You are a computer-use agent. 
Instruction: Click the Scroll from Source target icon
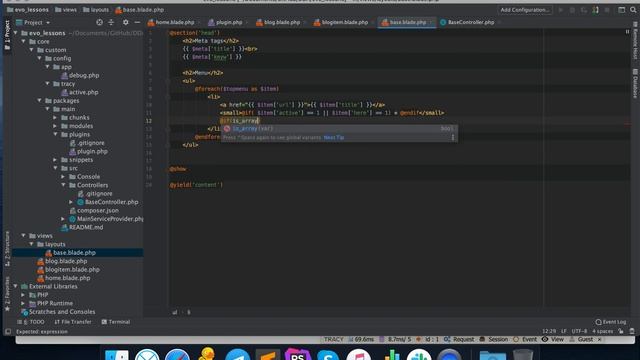[x=99, y=22]
